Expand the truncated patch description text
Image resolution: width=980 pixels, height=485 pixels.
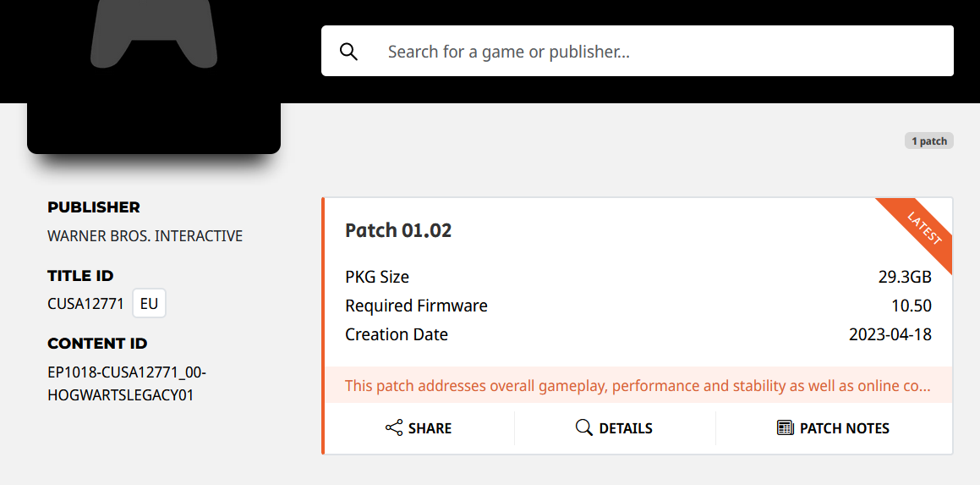click(638, 385)
